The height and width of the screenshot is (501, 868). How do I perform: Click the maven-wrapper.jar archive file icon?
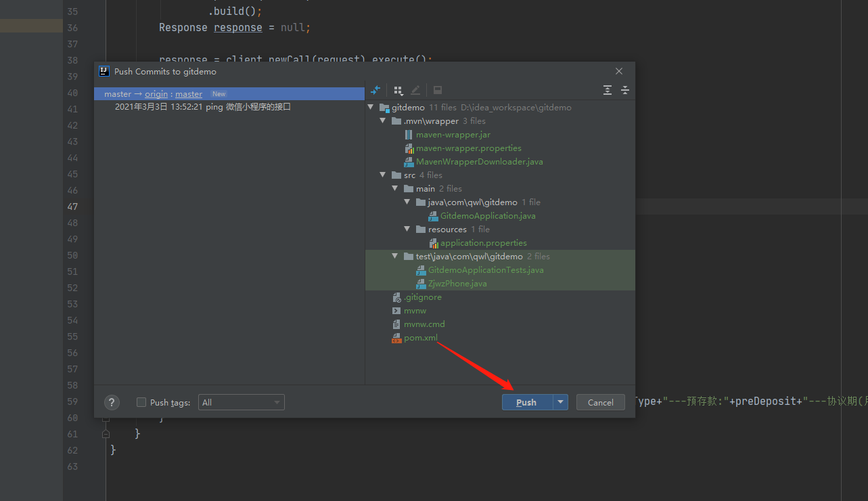click(409, 135)
